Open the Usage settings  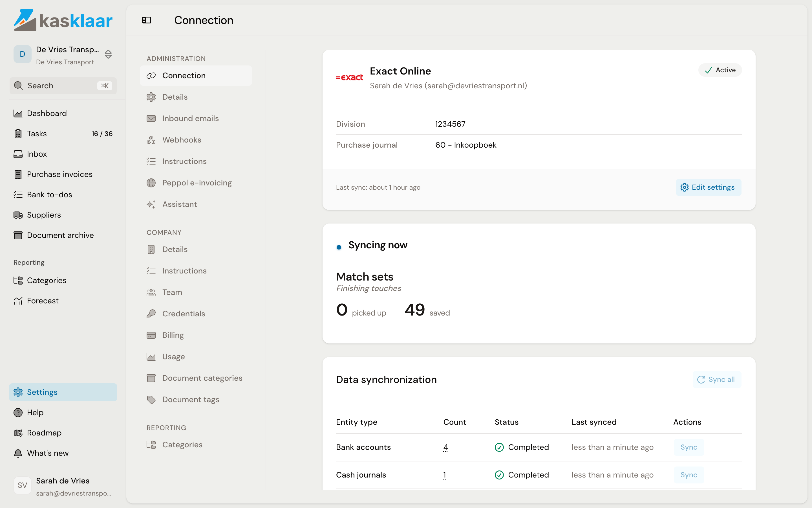coord(196,357)
